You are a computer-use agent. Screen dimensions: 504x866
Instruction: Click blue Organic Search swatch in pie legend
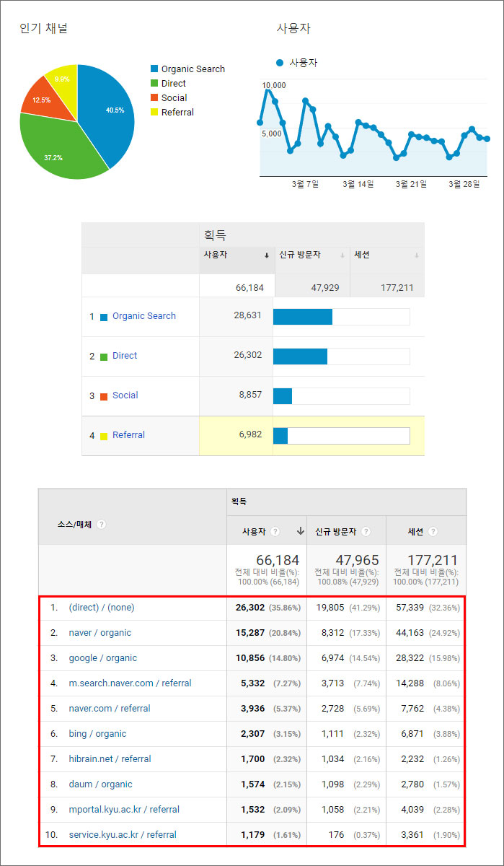click(154, 69)
